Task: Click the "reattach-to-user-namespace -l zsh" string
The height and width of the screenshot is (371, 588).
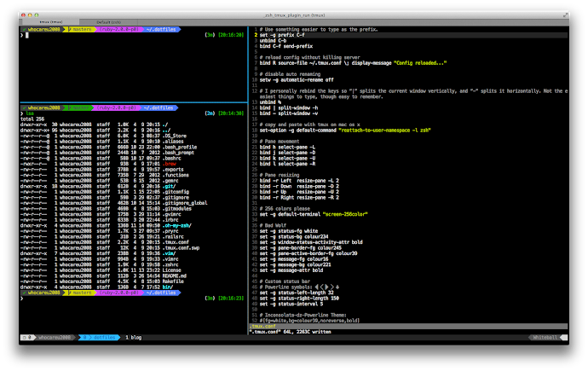Action: [384, 130]
